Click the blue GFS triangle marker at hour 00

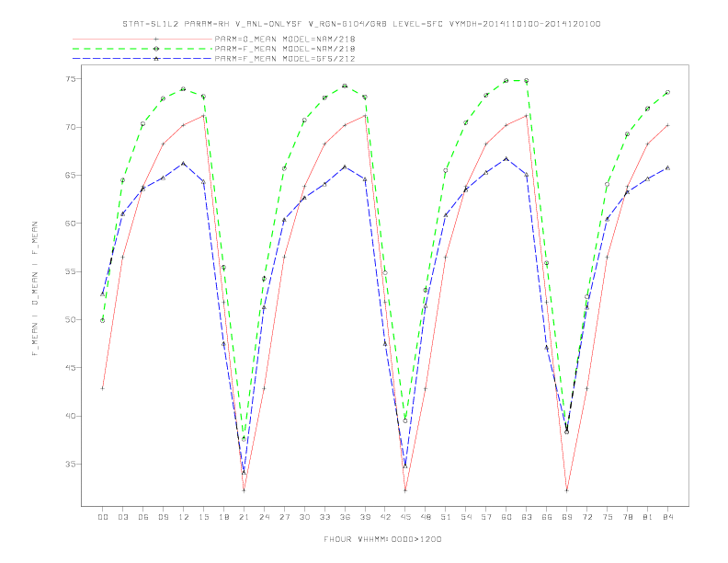pyautogui.click(x=103, y=294)
